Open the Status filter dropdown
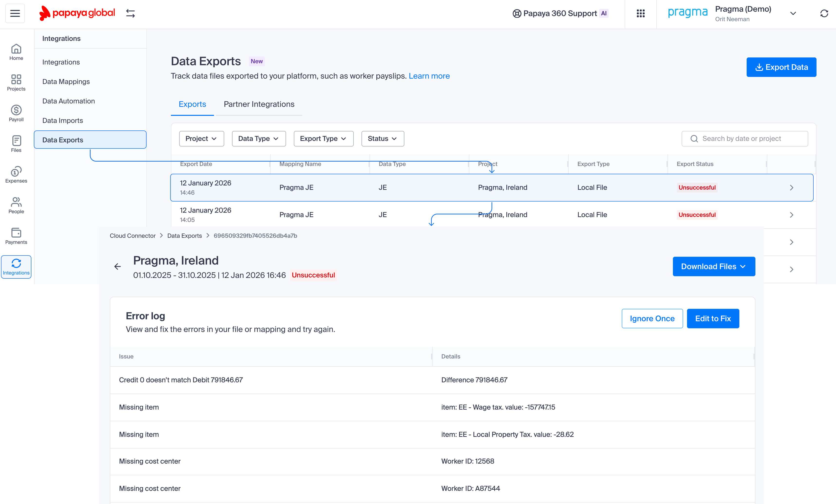Screen dimensions: 836x504 (x=382, y=139)
